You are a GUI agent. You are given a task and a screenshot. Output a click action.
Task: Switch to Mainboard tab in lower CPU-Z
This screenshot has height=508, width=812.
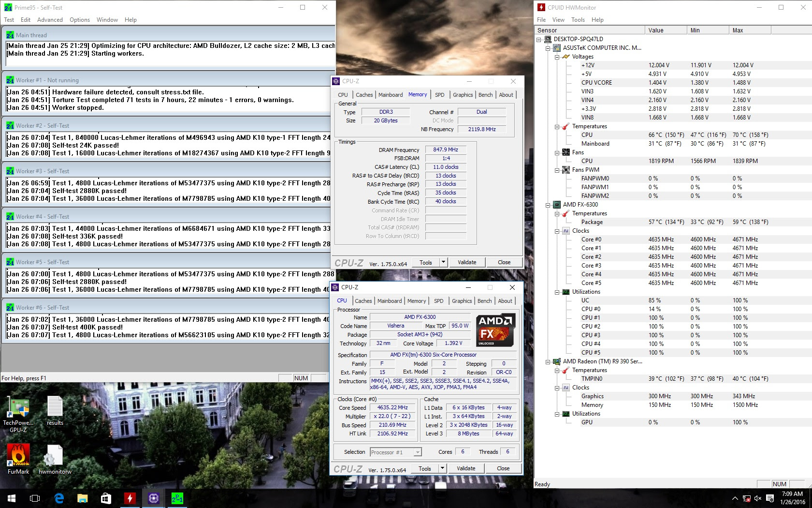coord(390,301)
